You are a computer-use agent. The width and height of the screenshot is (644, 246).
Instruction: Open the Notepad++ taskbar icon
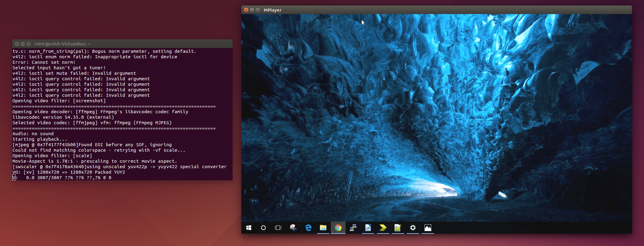[x=398, y=228]
